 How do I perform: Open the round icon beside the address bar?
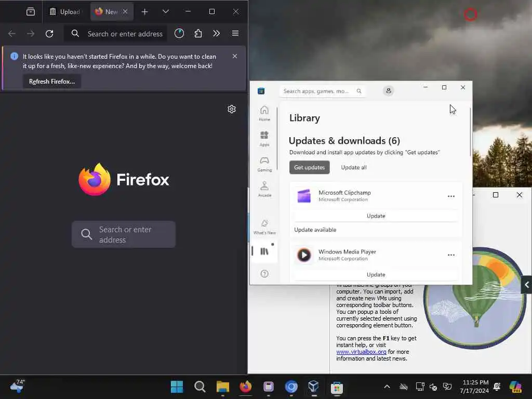[179, 33]
